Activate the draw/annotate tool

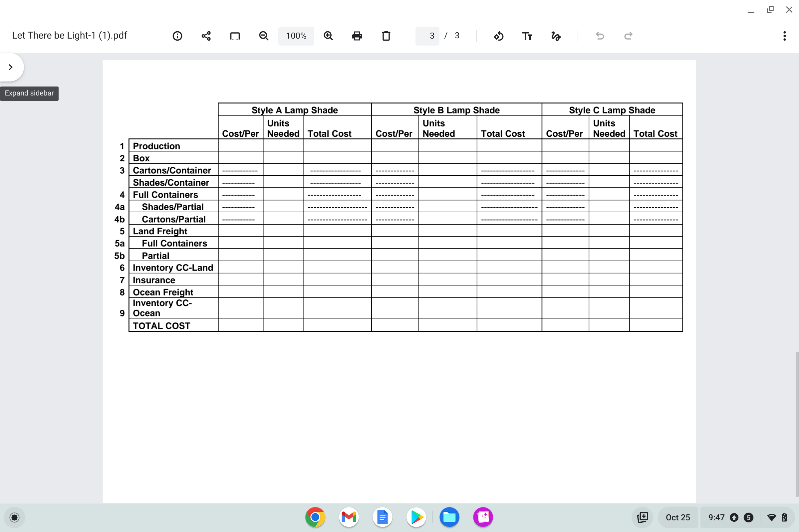point(556,36)
